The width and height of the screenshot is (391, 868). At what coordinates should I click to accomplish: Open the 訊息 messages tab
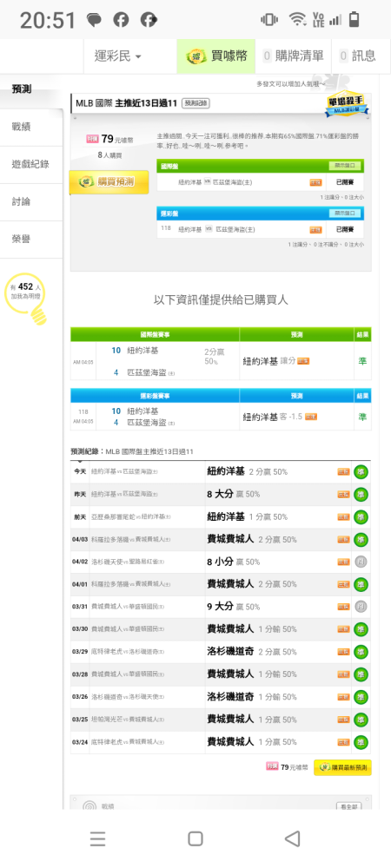point(358,56)
